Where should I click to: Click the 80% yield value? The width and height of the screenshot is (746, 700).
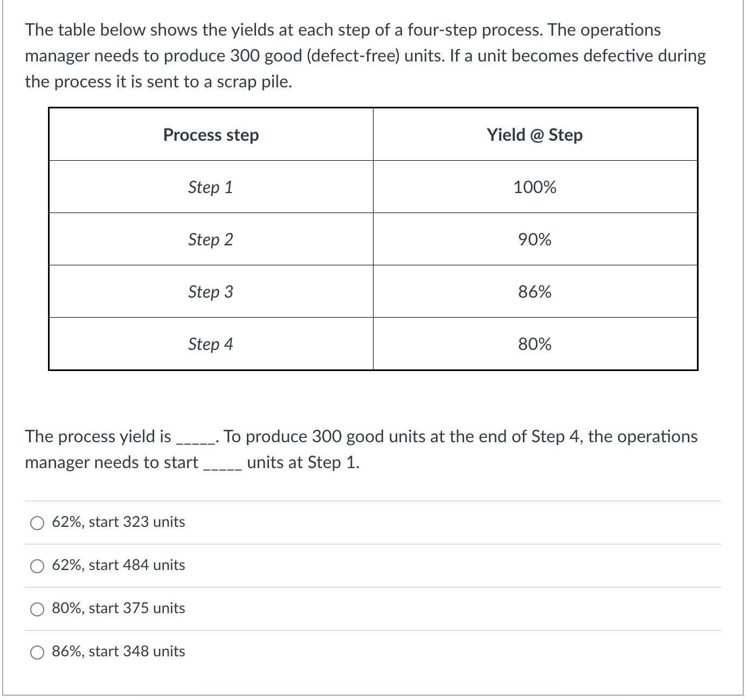point(535,344)
